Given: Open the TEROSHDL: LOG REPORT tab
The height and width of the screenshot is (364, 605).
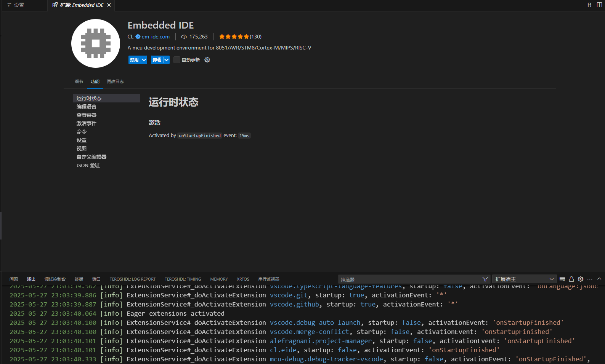Looking at the screenshot, I should [133, 279].
